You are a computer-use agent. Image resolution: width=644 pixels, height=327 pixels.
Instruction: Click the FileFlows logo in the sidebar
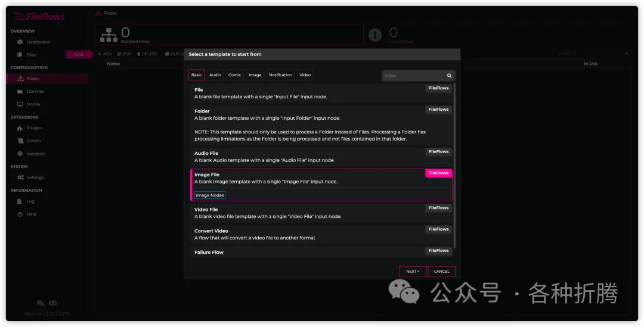point(39,17)
